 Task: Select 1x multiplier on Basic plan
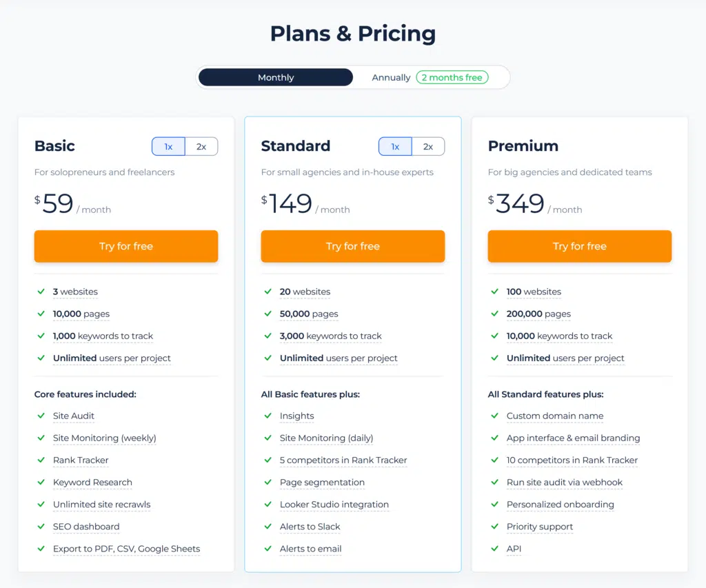[x=168, y=146]
